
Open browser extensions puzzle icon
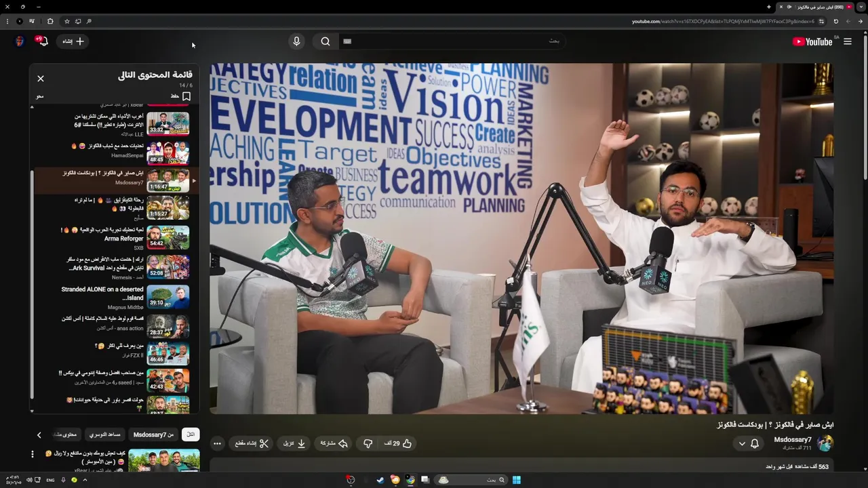tap(50, 21)
